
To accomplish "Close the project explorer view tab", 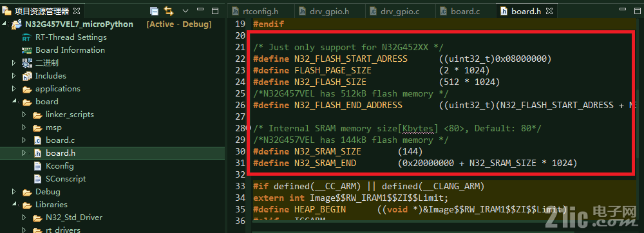I will [x=77, y=11].
